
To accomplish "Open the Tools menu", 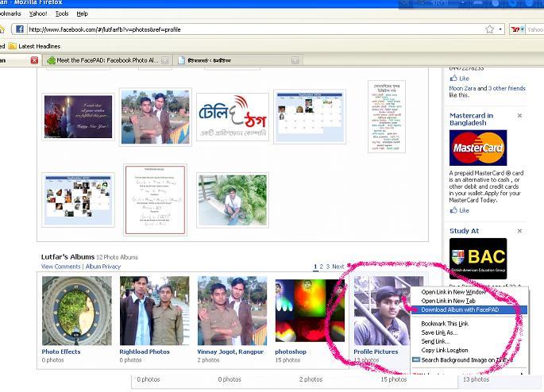I will point(62,13).
